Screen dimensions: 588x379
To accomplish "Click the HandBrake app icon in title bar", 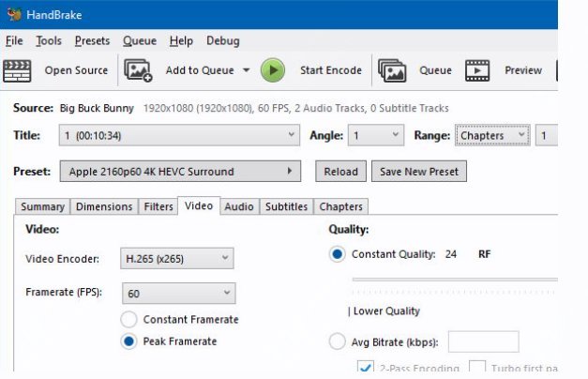I will click(x=13, y=14).
